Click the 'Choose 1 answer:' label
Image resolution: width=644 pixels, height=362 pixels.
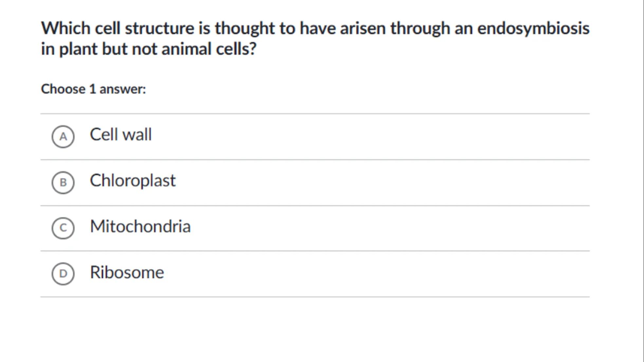coord(93,89)
